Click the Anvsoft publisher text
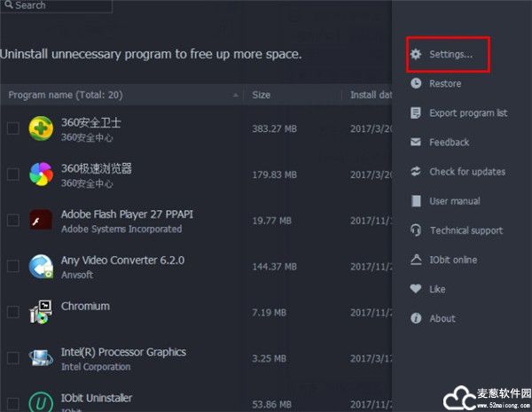This screenshot has height=412, width=532. pos(77,275)
